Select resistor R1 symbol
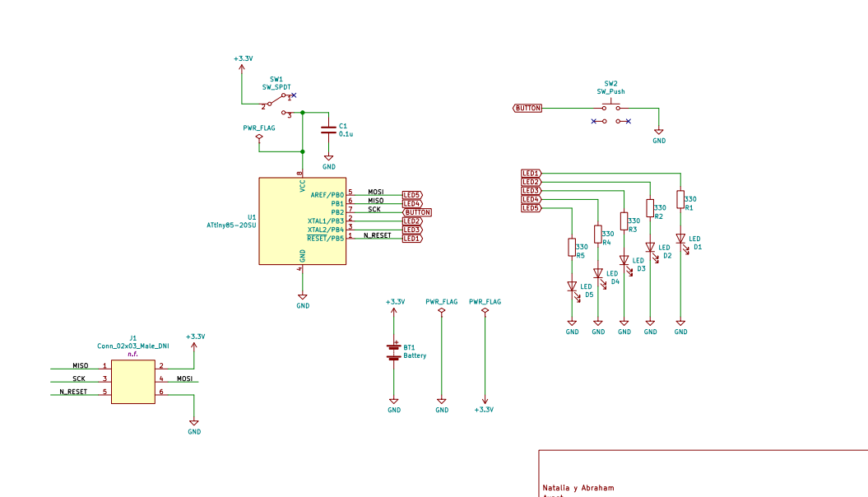 point(680,199)
